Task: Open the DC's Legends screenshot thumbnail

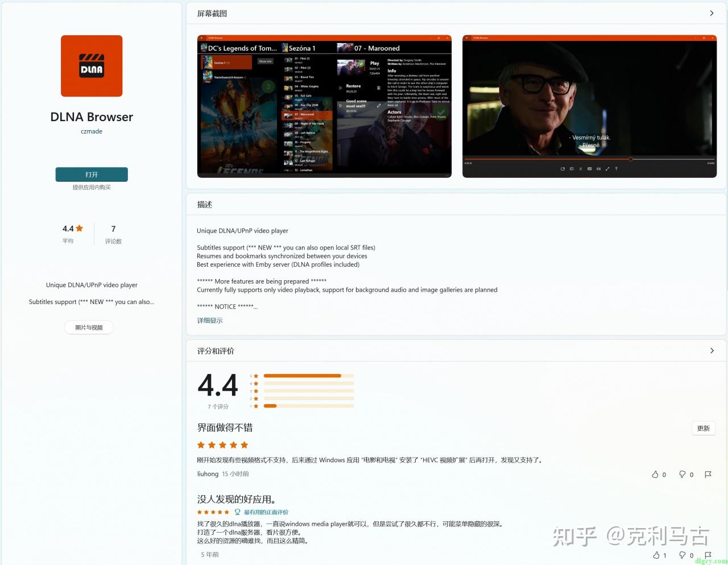Action: [324, 107]
